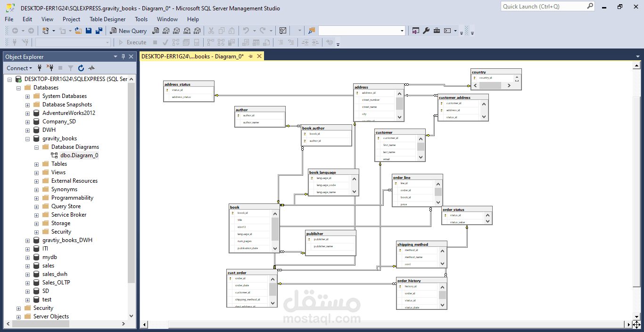Expand the top-level Security node at tree bottom

point(19,308)
